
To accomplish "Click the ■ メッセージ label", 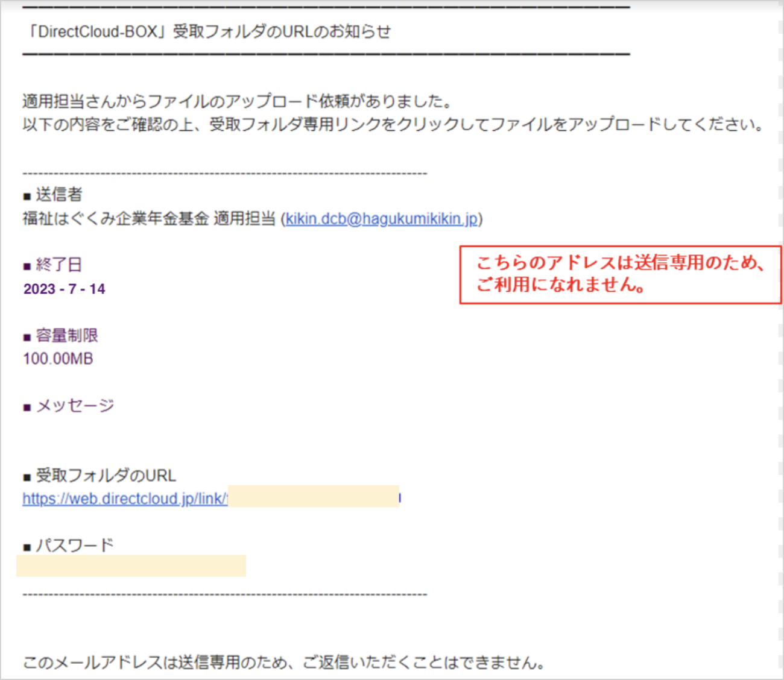I will 69,406.
